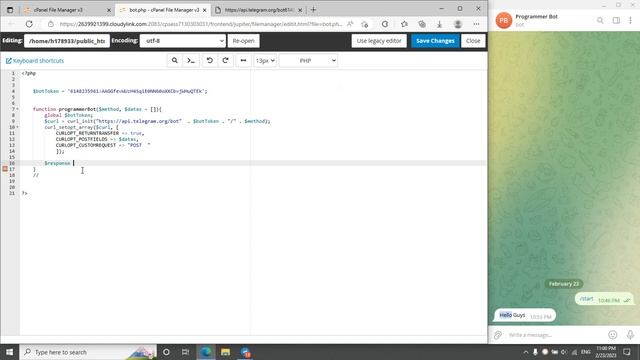This screenshot has width=640, height=360.
Task: Close the api.telegram.org tab
Action: click(x=300, y=10)
